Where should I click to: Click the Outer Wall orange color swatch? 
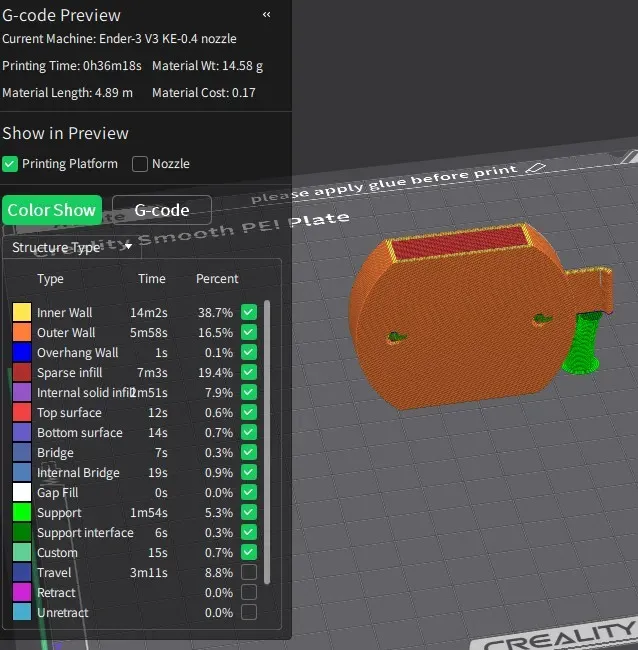[22, 332]
